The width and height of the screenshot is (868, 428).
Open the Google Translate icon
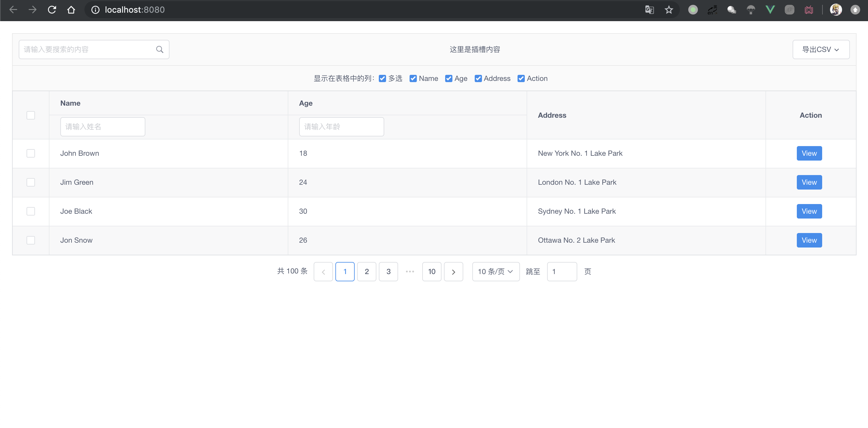click(649, 10)
